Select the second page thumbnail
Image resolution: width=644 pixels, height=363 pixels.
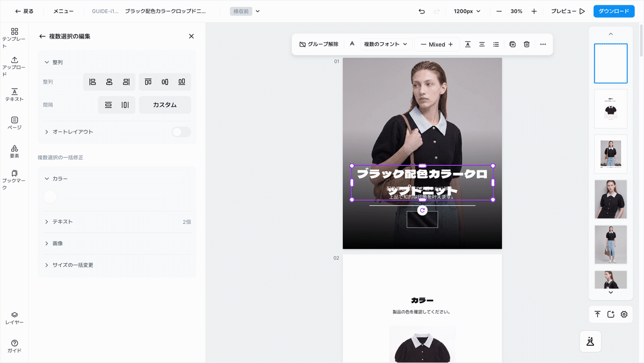611,109
